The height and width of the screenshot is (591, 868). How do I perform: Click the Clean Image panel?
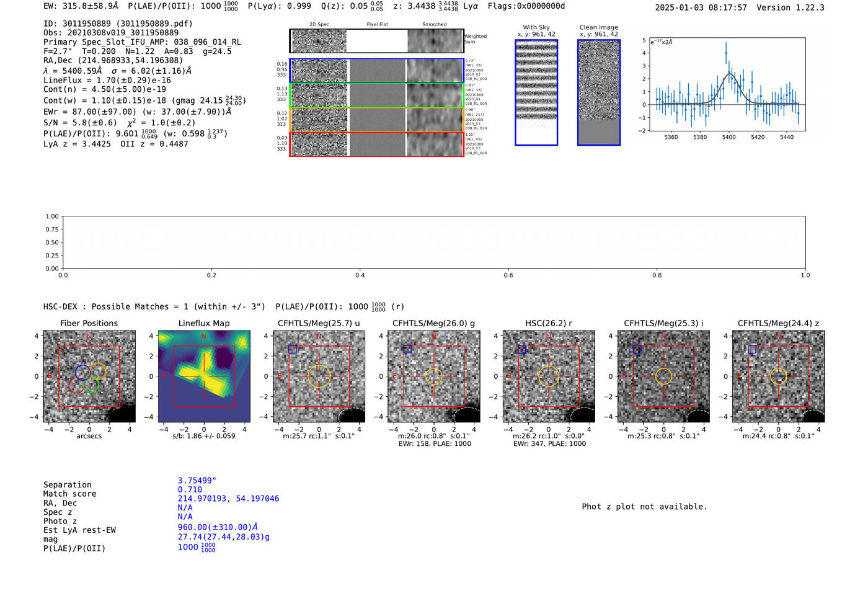pos(599,92)
